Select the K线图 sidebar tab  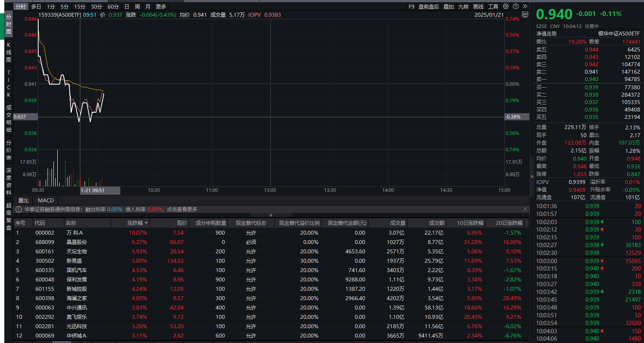[x=9, y=52]
